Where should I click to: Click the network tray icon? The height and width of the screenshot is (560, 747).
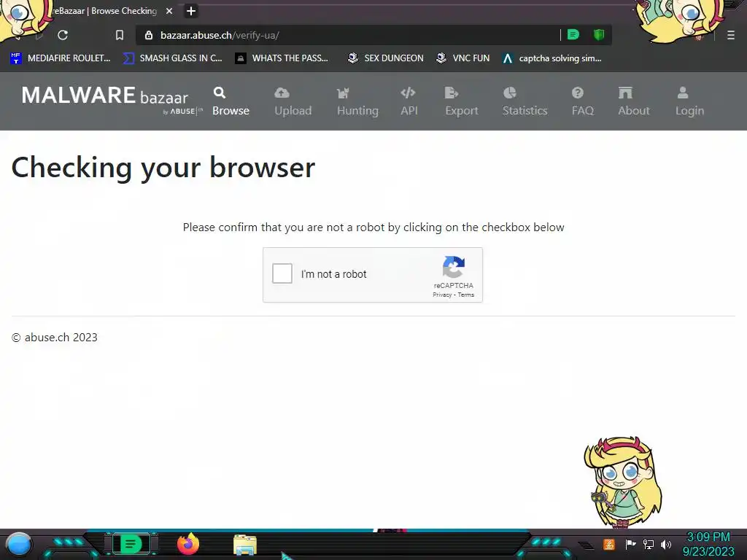tap(649, 544)
